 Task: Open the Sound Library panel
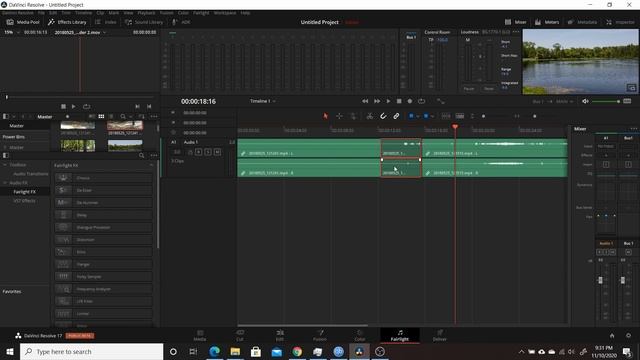click(x=144, y=22)
